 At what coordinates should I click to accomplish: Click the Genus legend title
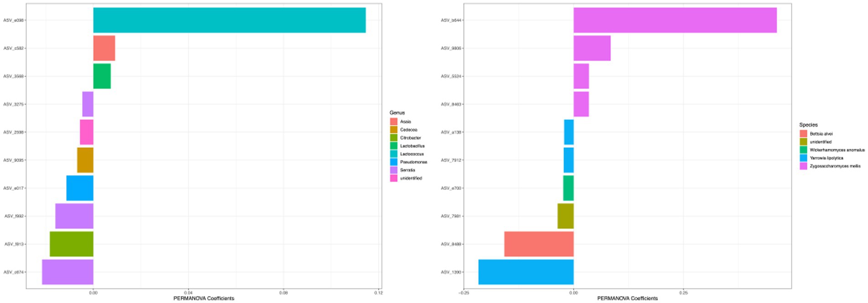click(x=397, y=113)
